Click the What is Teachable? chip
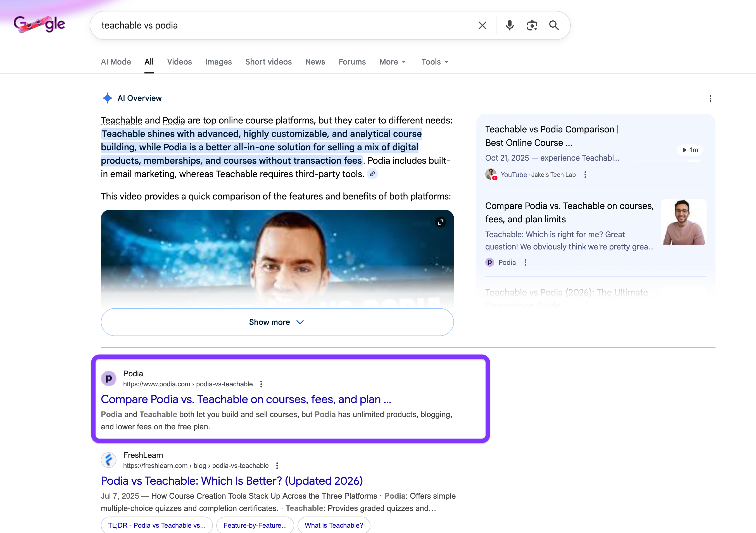The width and height of the screenshot is (756, 533). (x=334, y=525)
